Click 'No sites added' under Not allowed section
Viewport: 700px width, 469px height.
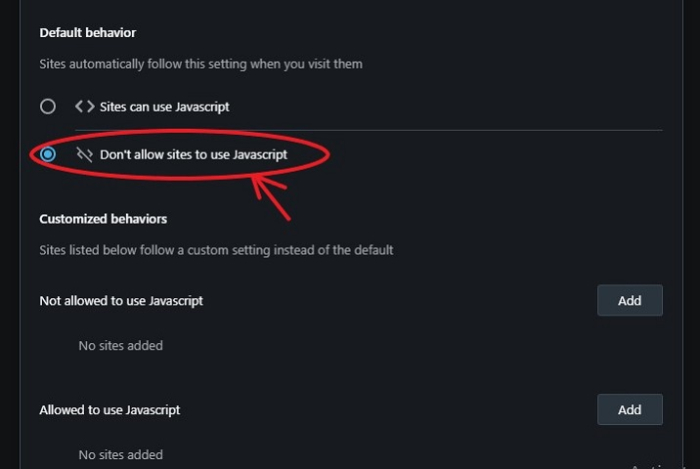(120, 345)
